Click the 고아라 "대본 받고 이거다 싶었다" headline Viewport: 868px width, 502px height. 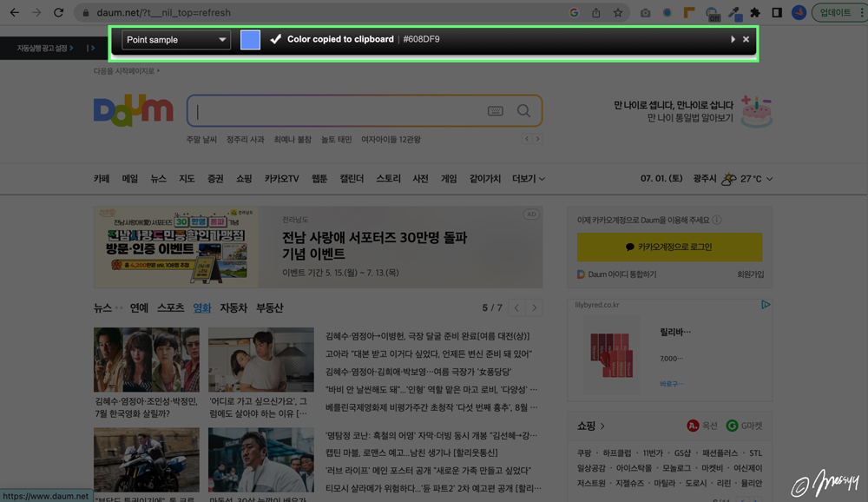click(x=429, y=353)
